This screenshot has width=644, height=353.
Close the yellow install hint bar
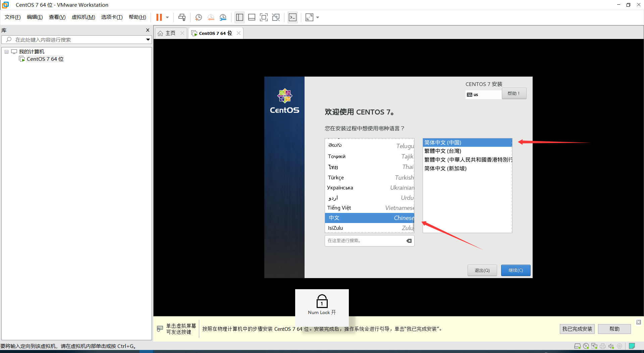coord(639,322)
